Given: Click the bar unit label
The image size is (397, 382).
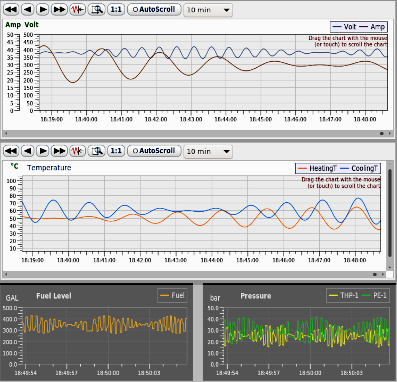Looking at the screenshot, I should (215, 298).
